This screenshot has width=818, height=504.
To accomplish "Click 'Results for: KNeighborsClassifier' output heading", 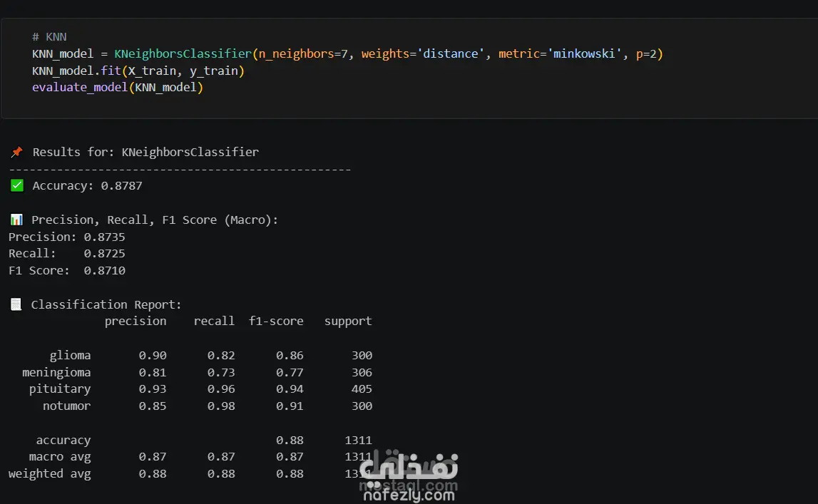I will (145, 152).
